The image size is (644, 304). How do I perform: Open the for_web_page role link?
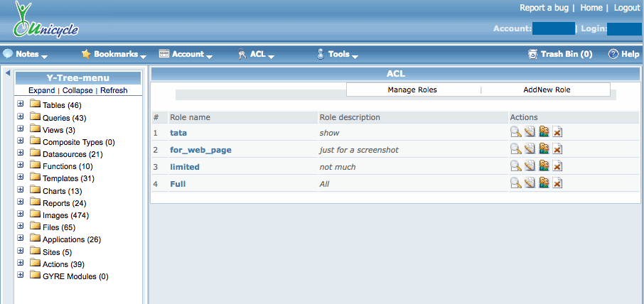tap(200, 150)
